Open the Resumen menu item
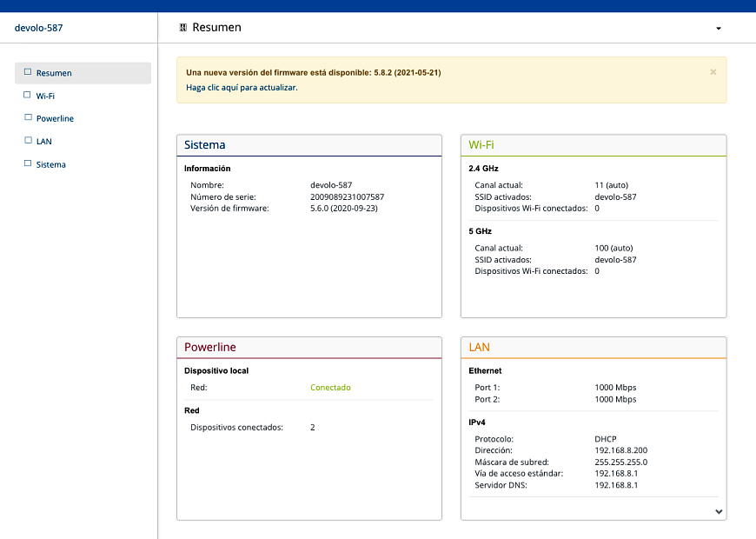 (x=83, y=73)
